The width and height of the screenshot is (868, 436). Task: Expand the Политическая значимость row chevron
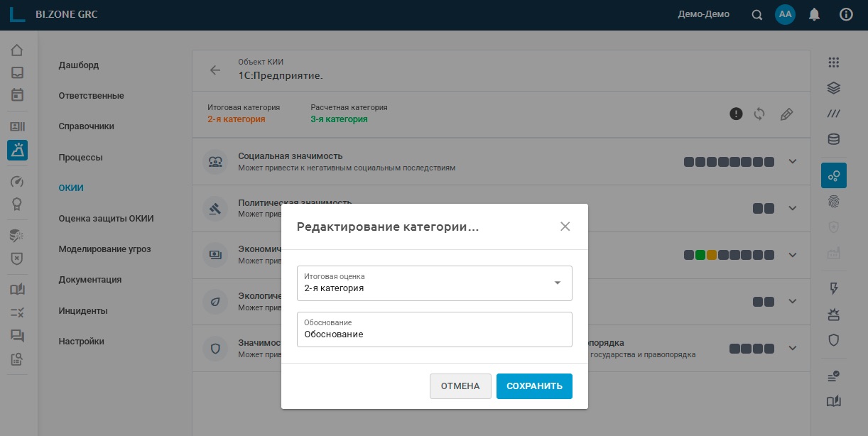click(x=793, y=208)
